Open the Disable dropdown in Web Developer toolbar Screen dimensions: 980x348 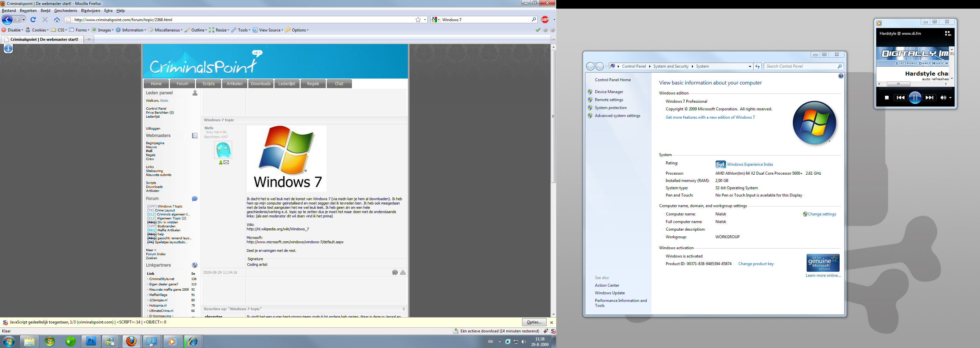(x=12, y=30)
